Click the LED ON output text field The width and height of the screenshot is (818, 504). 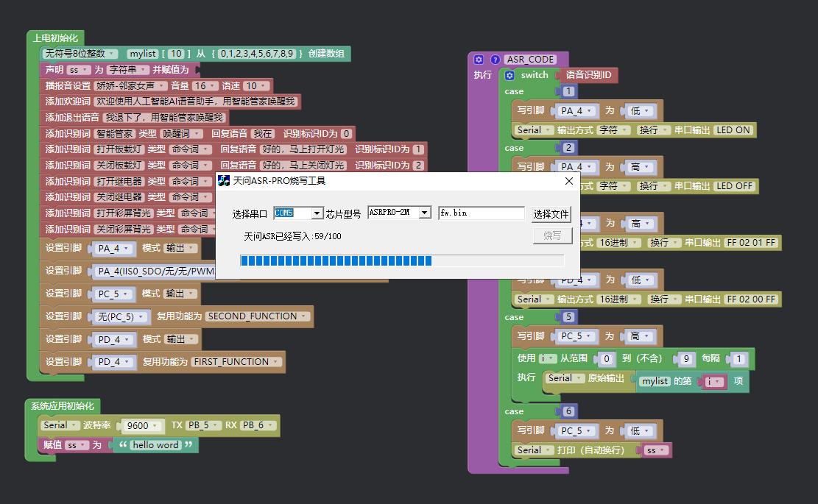click(x=733, y=130)
